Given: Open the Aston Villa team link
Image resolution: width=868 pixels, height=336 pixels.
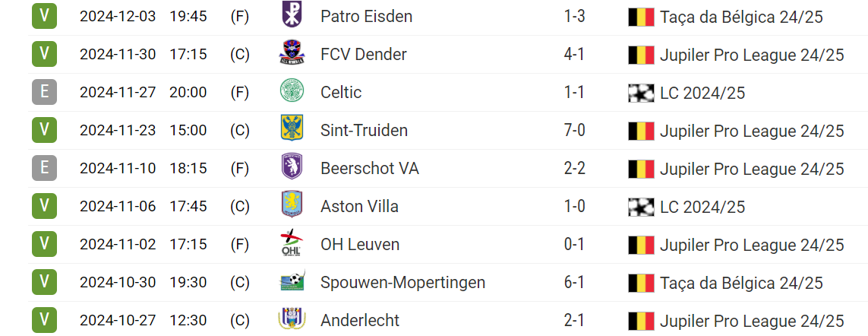Looking at the screenshot, I should (359, 206).
